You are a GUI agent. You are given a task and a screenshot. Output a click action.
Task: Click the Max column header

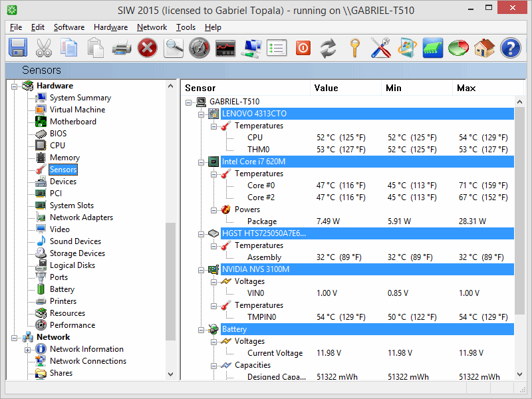coord(465,88)
